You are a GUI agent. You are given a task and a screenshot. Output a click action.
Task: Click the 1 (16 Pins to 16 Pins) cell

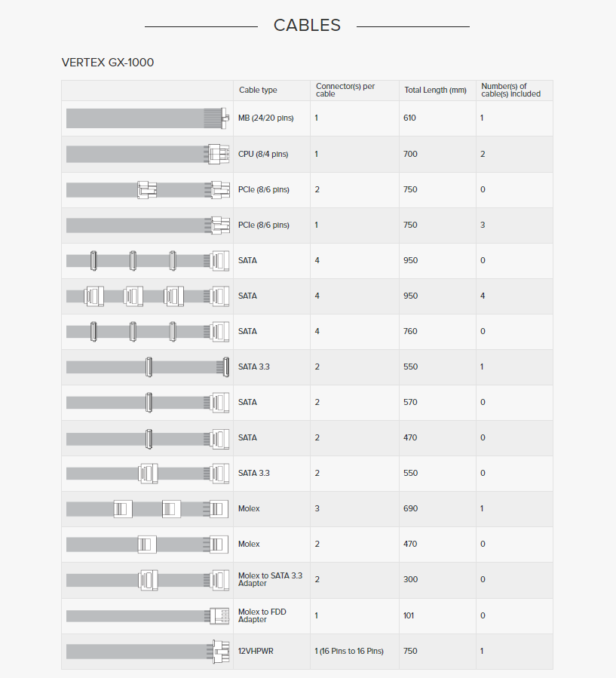349,651
